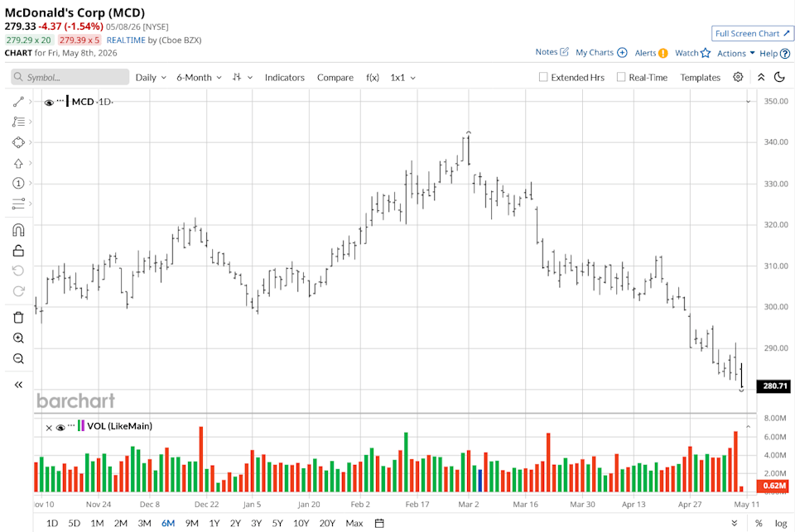Select the trend line drawing tool
795x532 pixels.
click(x=18, y=102)
